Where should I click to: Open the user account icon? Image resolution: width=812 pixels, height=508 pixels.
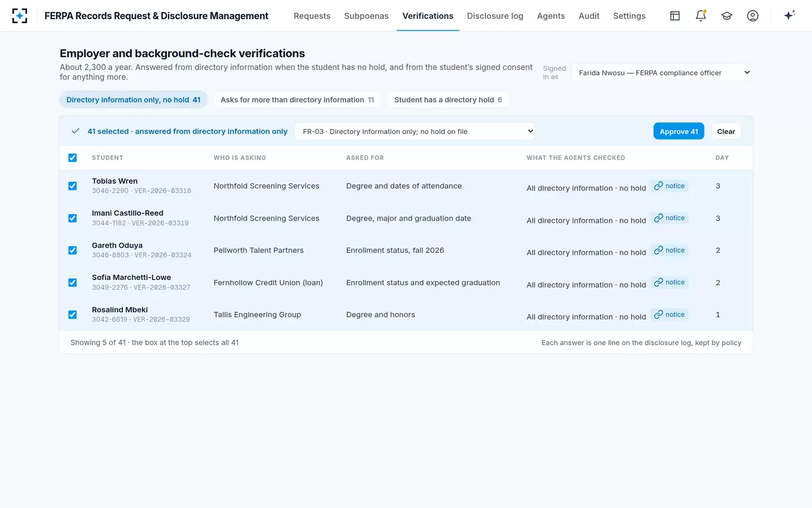point(753,16)
